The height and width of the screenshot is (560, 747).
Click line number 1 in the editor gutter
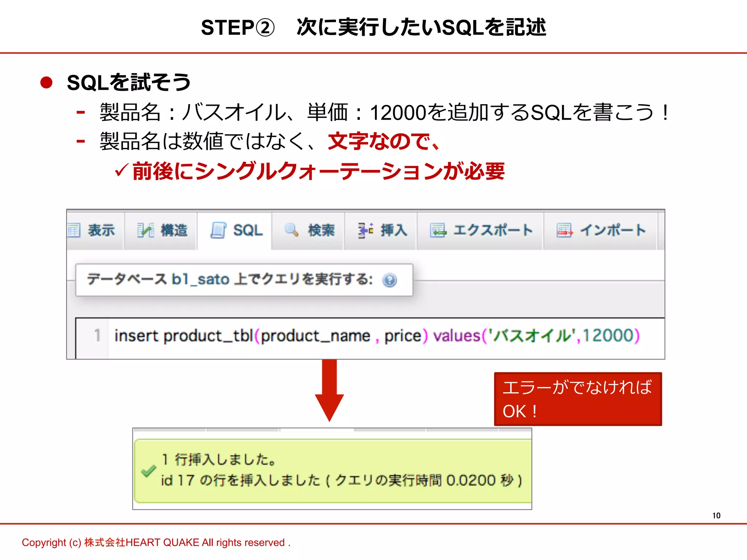pos(97,335)
